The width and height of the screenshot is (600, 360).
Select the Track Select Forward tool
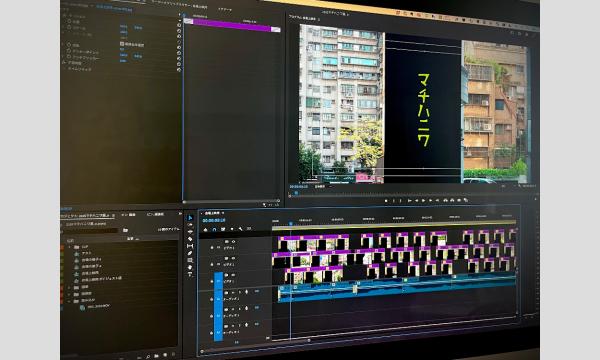click(x=190, y=225)
